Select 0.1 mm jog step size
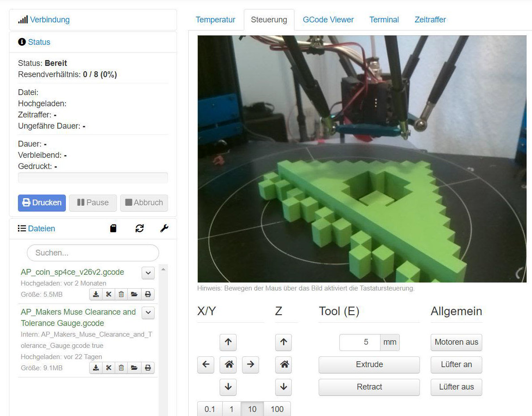The image size is (532, 416). click(x=210, y=409)
